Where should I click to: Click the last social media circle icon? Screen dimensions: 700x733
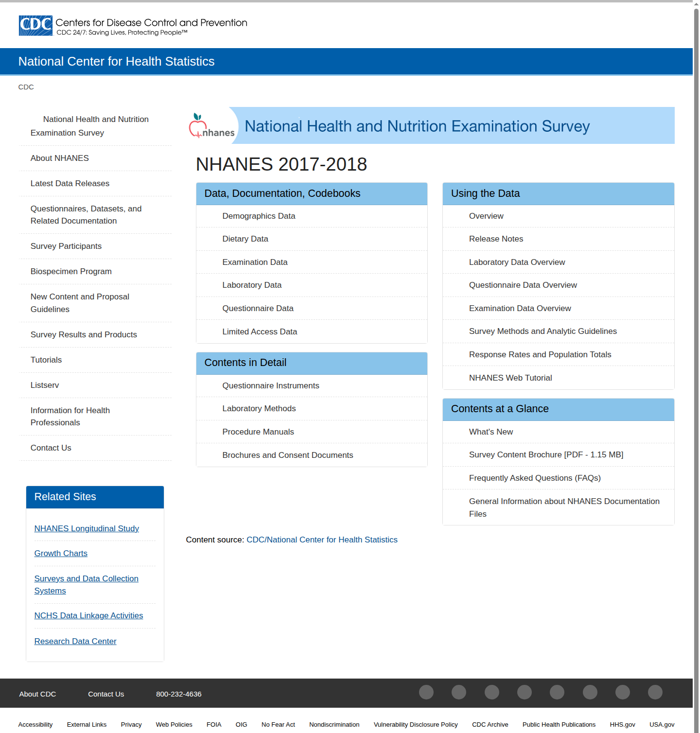(x=655, y=692)
